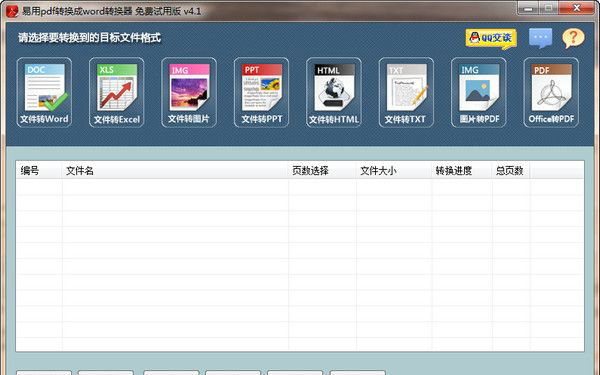600x375 pixels.
Task: Minimize the converter window
Action: (x=528, y=8)
